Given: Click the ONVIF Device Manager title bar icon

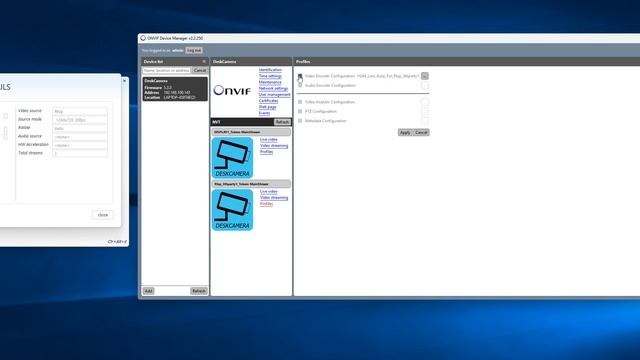Looking at the screenshot, I should point(143,38).
